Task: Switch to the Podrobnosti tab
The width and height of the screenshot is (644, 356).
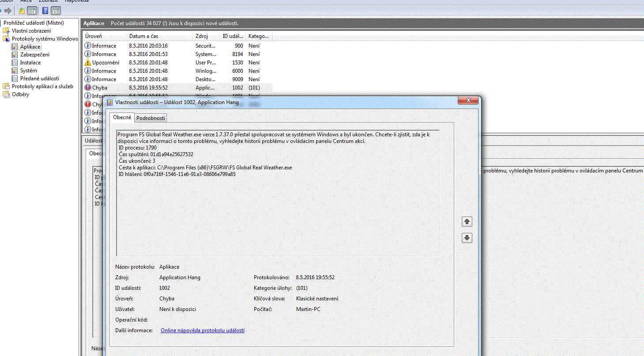Action: coord(151,118)
